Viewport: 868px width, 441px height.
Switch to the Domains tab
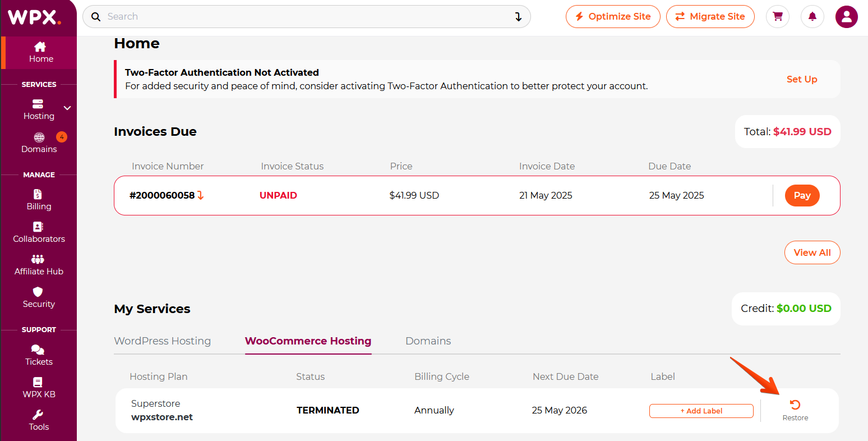(428, 341)
